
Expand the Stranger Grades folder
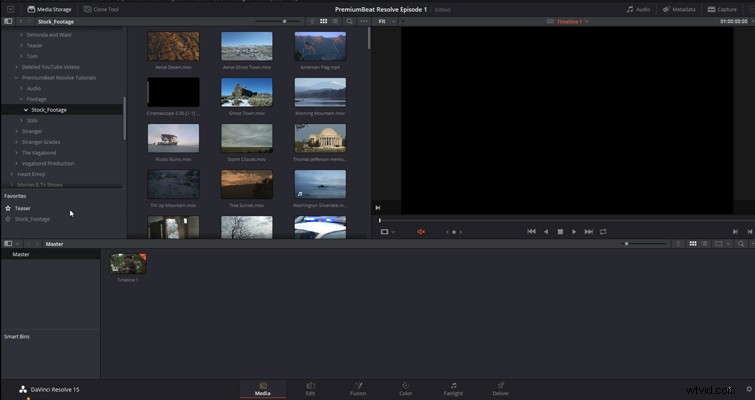16,142
